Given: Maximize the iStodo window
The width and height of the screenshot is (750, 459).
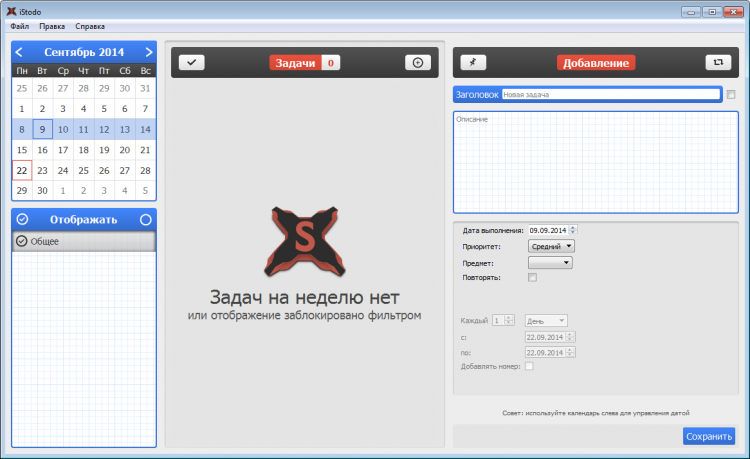Looking at the screenshot, I should pyautogui.click(x=712, y=12).
